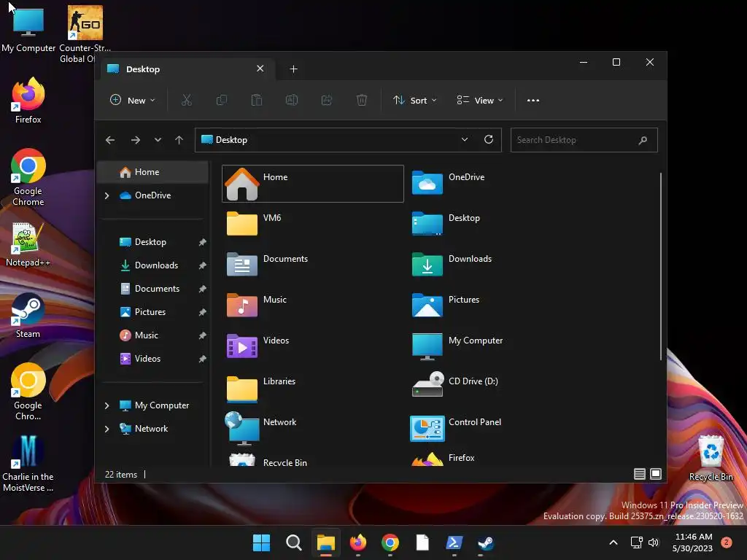Screen dimensions: 747x560
Task: Open Windows Start button on taskbar
Action: click(262, 542)
